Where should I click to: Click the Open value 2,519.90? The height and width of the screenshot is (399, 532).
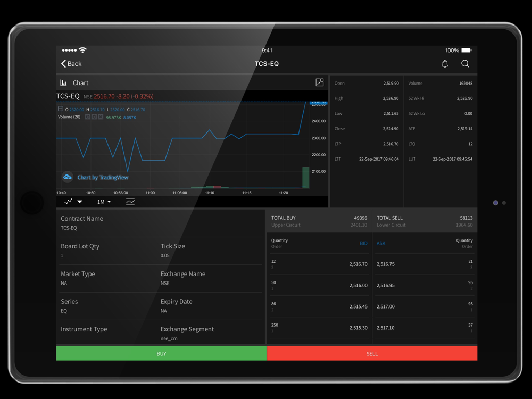391,83
